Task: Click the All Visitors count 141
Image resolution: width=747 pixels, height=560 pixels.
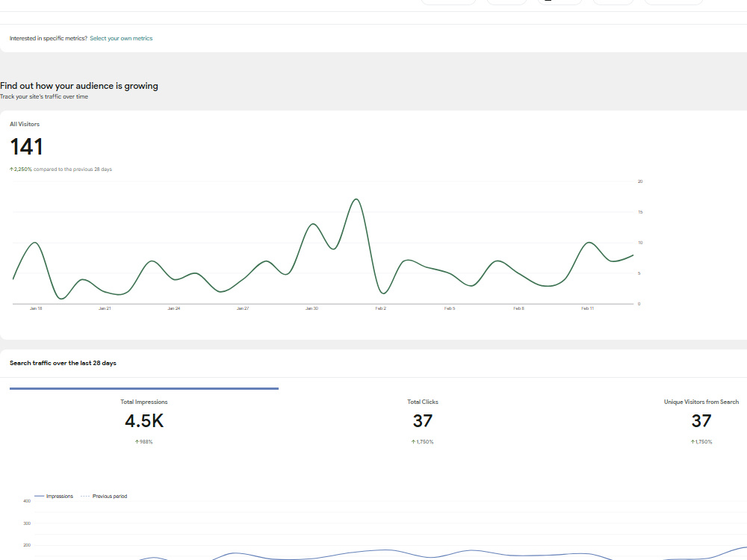Action: (27, 146)
